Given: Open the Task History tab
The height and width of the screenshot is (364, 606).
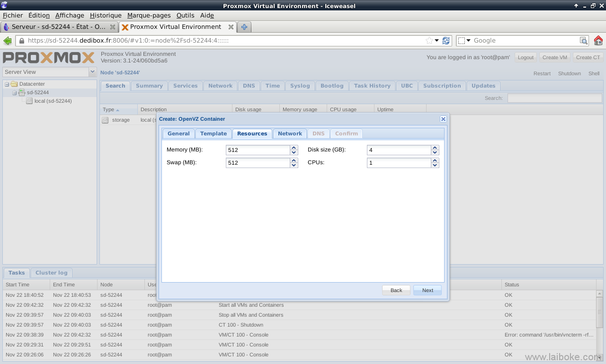Looking at the screenshot, I should pos(372,86).
